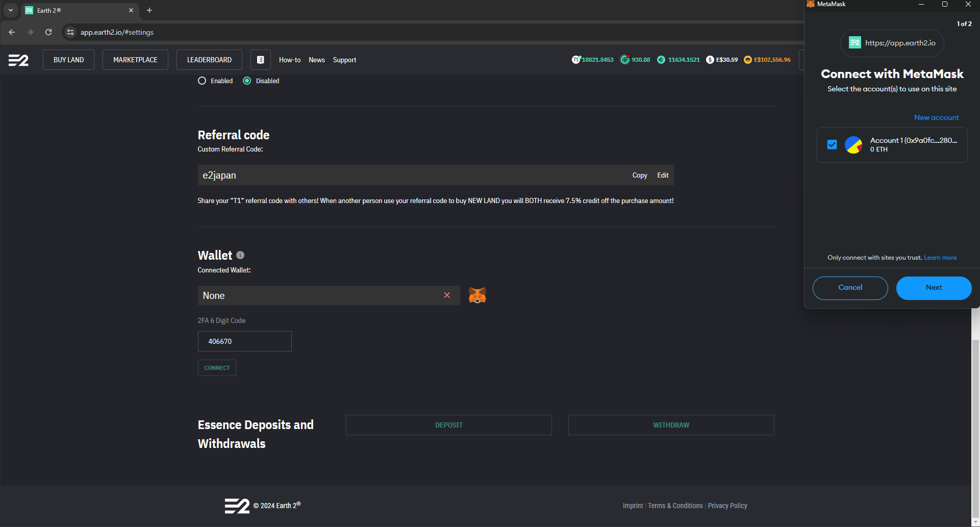The width and height of the screenshot is (980, 527).
Task: Click browser back arrow
Action: coord(12,32)
